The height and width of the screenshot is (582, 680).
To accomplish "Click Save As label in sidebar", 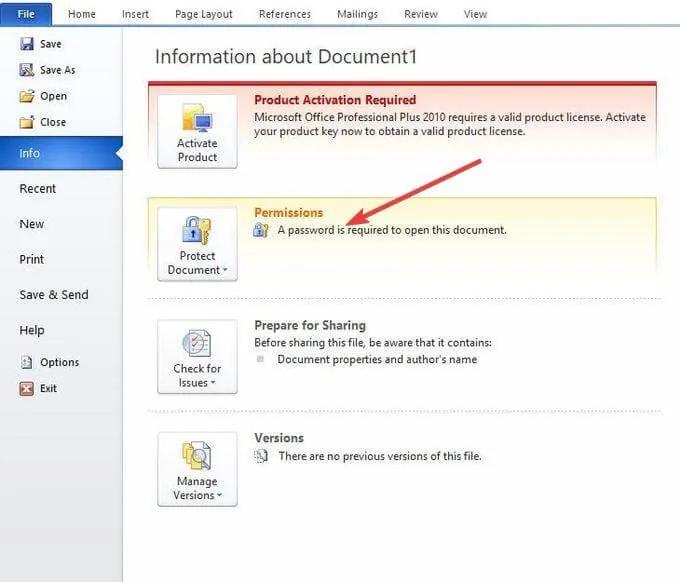I will click(58, 70).
